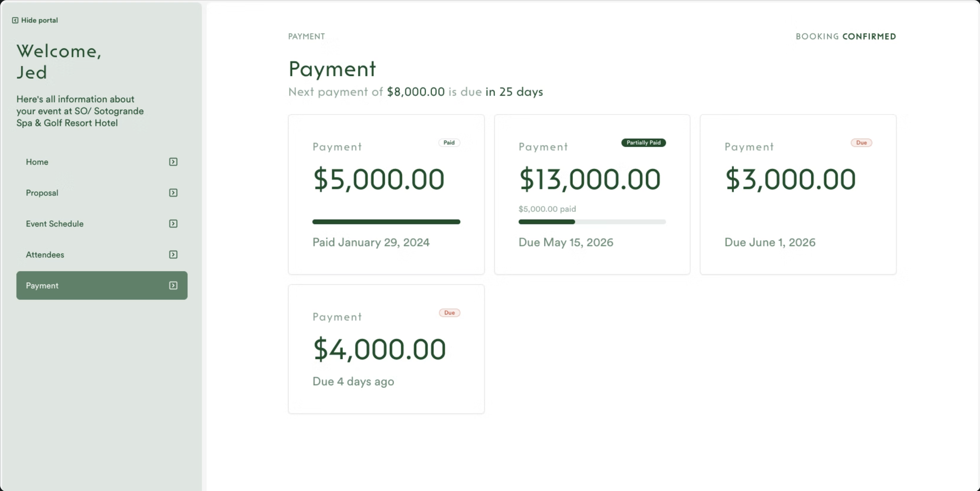This screenshot has width=980, height=491.
Task: Open the $4,000.00 overdue payment card
Action: pos(386,349)
